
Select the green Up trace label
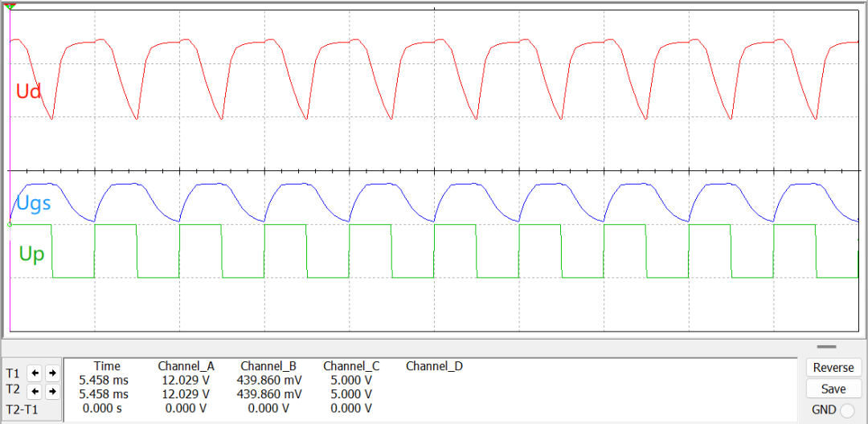[31, 254]
